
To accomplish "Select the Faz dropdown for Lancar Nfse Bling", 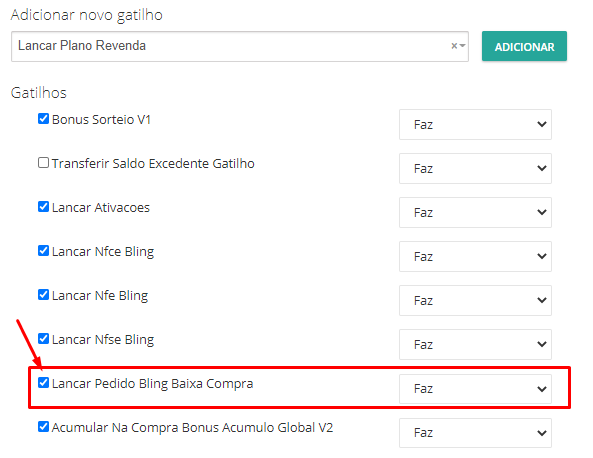I will point(475,345).
